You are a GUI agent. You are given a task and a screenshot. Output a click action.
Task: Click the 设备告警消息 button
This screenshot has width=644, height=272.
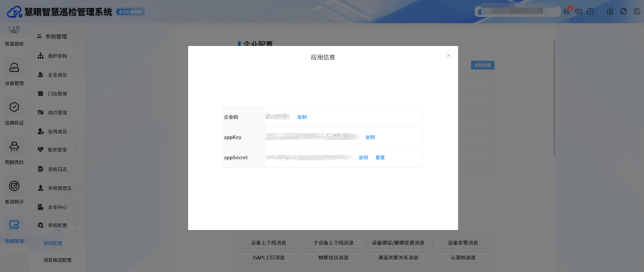(x=463, y=242)
